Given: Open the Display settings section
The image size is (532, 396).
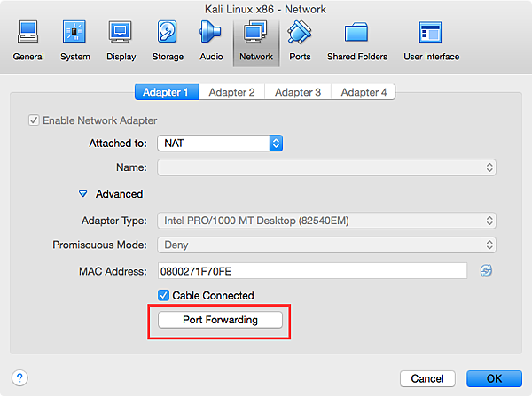Looking at the screenshot, I should pyautogui.click(x=121, y=42).
